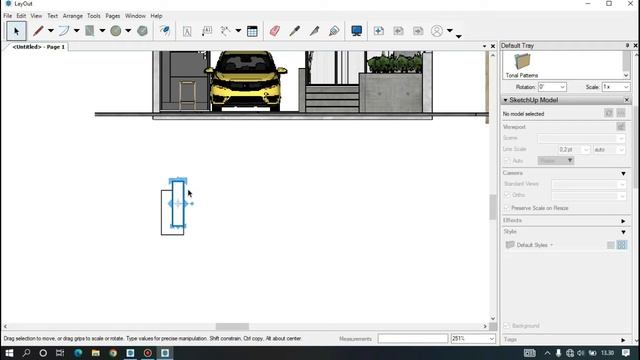Select the Join tool
The height and width of the screenshot is (360, 640).
pos(334,31)
